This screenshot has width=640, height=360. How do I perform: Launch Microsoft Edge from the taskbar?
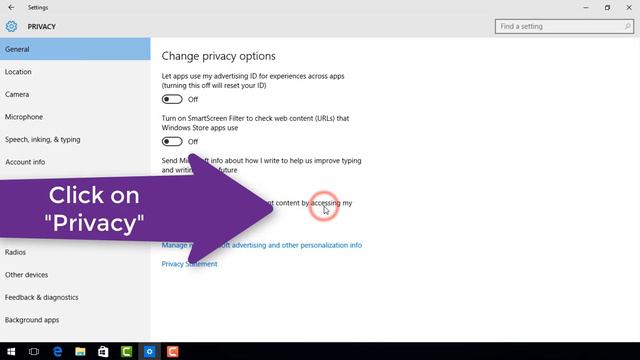tap(58, 351)
